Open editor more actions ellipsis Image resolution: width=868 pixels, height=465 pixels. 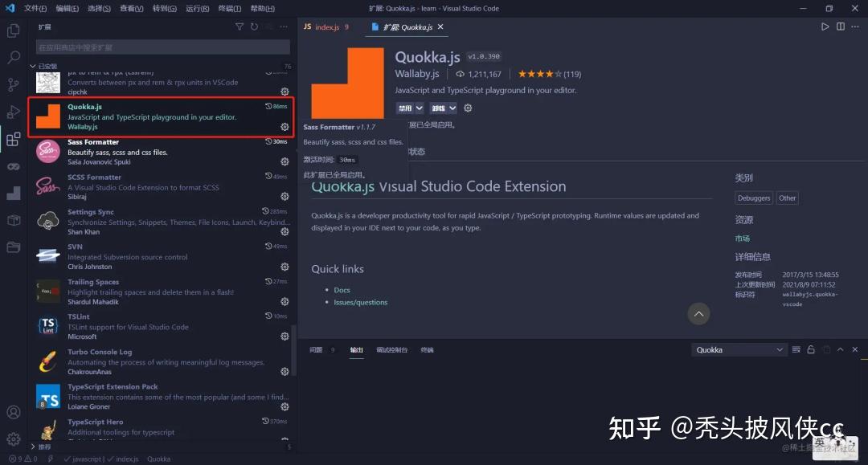(855, 27)
